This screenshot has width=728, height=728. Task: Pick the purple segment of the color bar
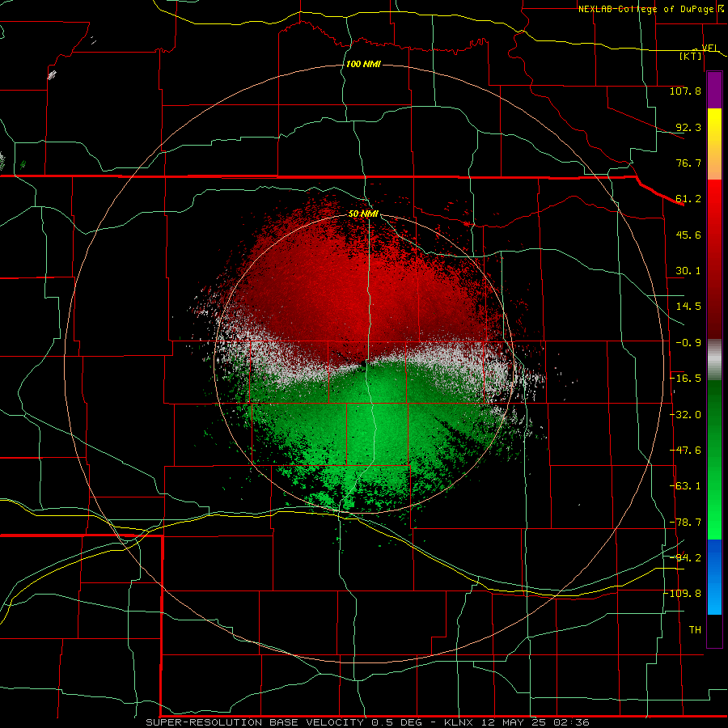[714, 90]
